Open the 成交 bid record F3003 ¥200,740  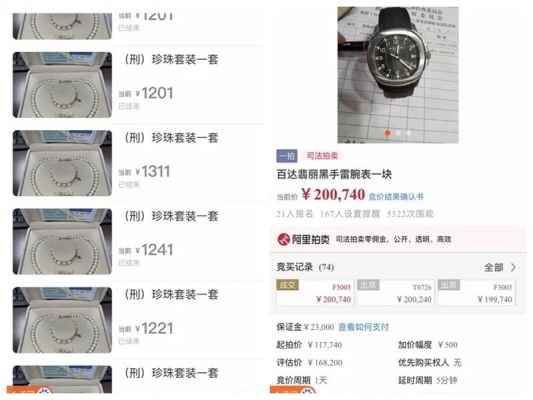click(315, 293)
